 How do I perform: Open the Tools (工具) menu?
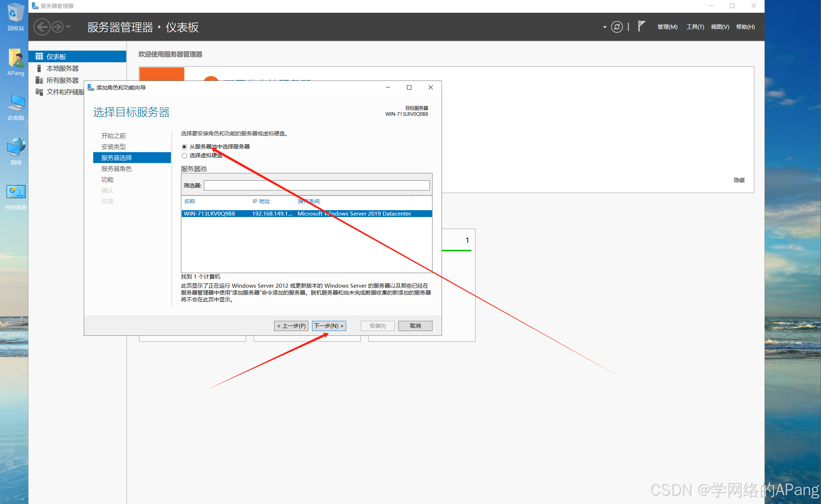point(695,27)
